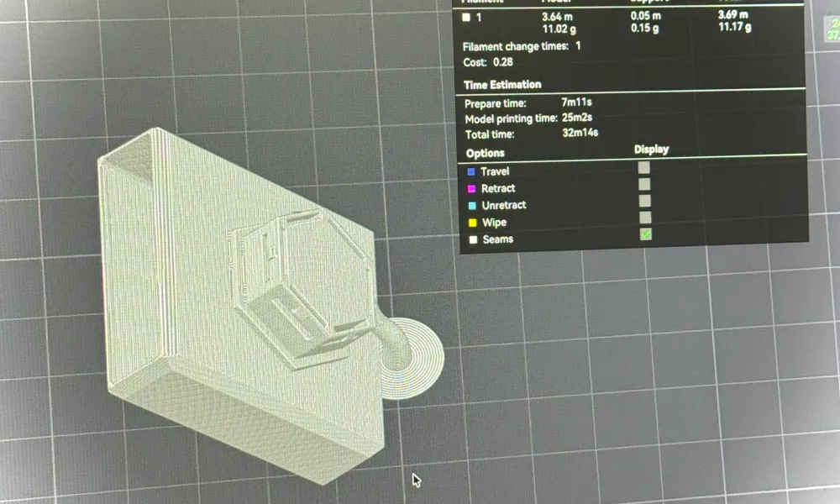Select the Unretract option label

[x=503, y=205]
